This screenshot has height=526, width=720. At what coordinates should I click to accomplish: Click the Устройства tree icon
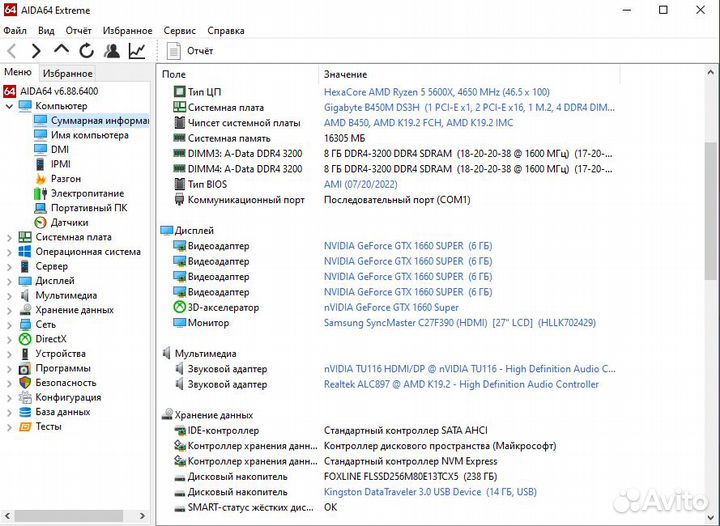click(25, 354)
